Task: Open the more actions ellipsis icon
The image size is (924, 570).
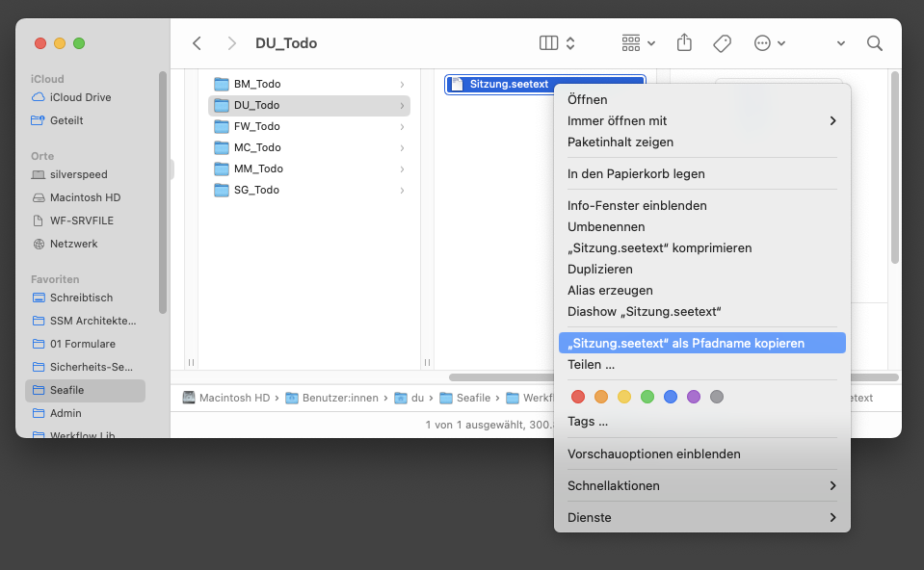Action: (763, 43)
